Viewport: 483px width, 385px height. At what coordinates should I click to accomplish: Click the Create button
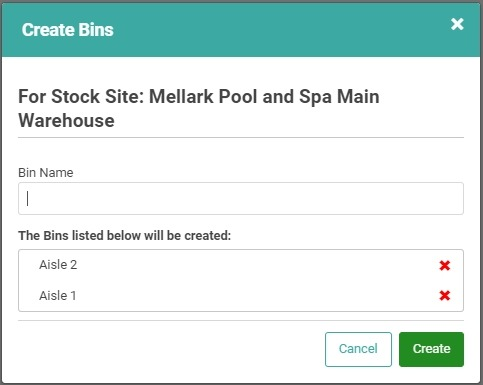tap(431, 349)
